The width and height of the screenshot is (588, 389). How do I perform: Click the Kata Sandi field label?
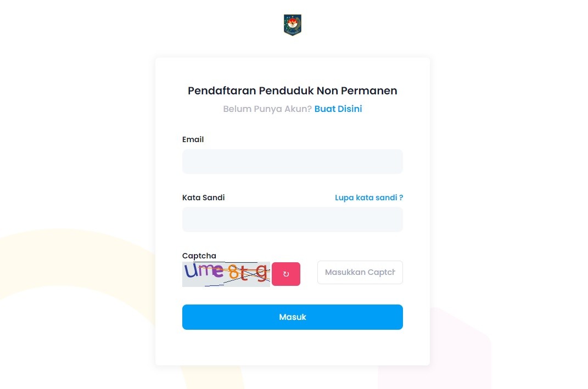tap(203, 198)
